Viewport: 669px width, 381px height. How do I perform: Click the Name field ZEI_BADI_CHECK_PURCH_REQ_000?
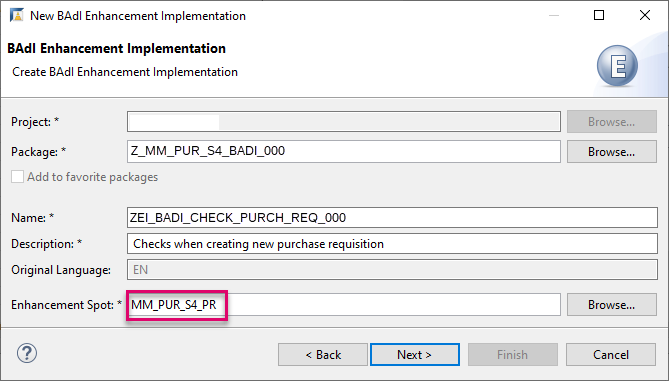[392, 218]
